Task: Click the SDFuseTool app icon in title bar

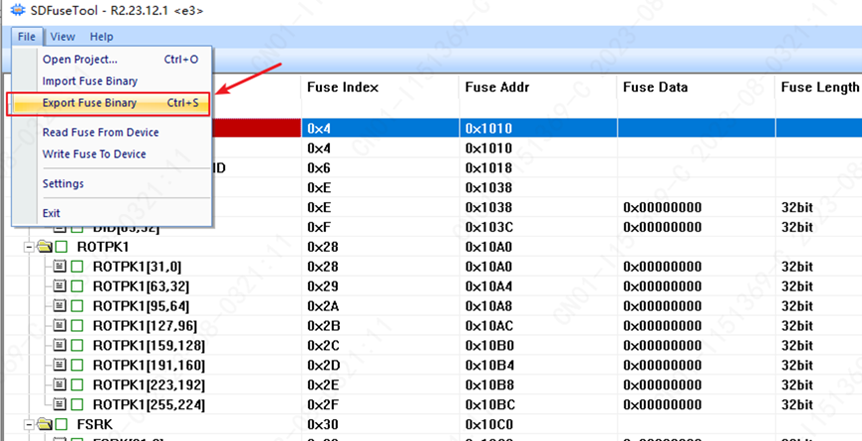Action: (x=17, y=11)
